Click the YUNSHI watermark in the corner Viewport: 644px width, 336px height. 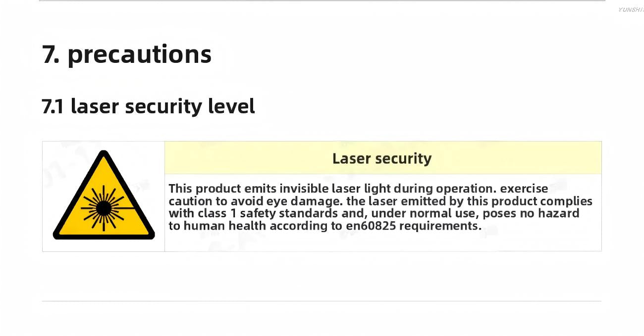[x=631, y=10]
